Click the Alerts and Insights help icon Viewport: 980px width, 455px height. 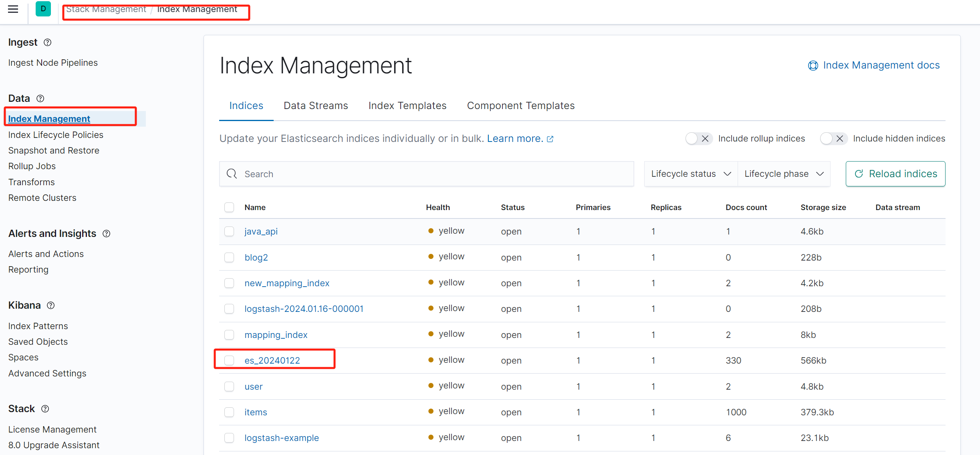pos(107,233)
